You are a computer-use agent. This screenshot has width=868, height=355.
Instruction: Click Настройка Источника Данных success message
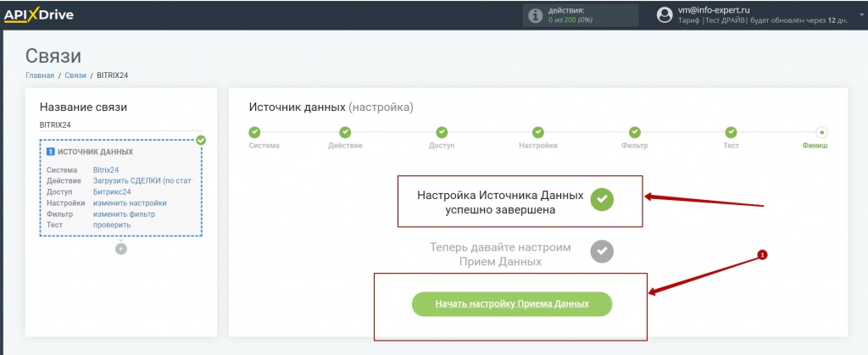tap(500, 203)
